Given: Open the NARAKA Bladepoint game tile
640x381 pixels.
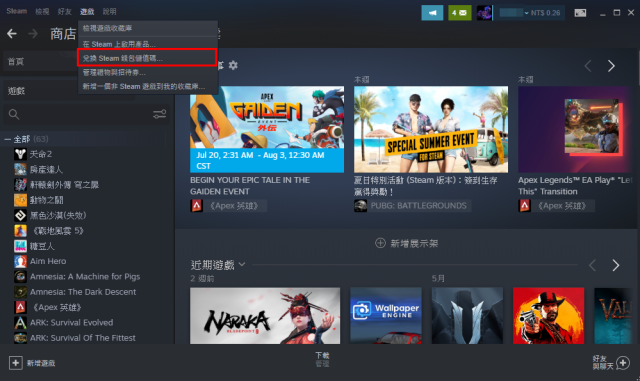Looking at the screenshot, I should pos(265,316).
